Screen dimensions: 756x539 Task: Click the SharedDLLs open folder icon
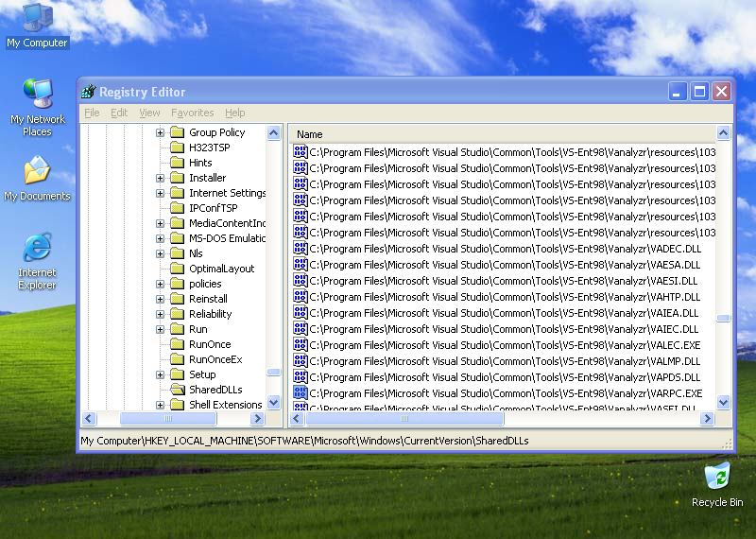[177, 390]
